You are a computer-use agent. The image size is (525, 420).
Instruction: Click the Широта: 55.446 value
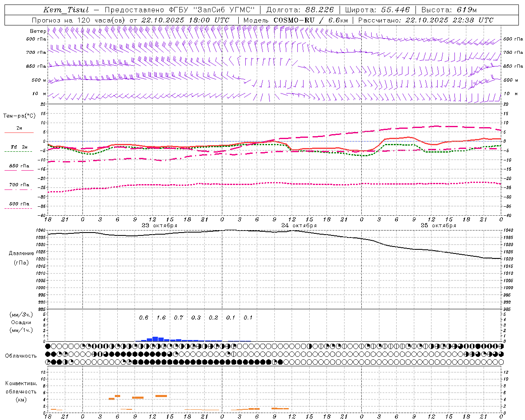[x=377, y=10]
